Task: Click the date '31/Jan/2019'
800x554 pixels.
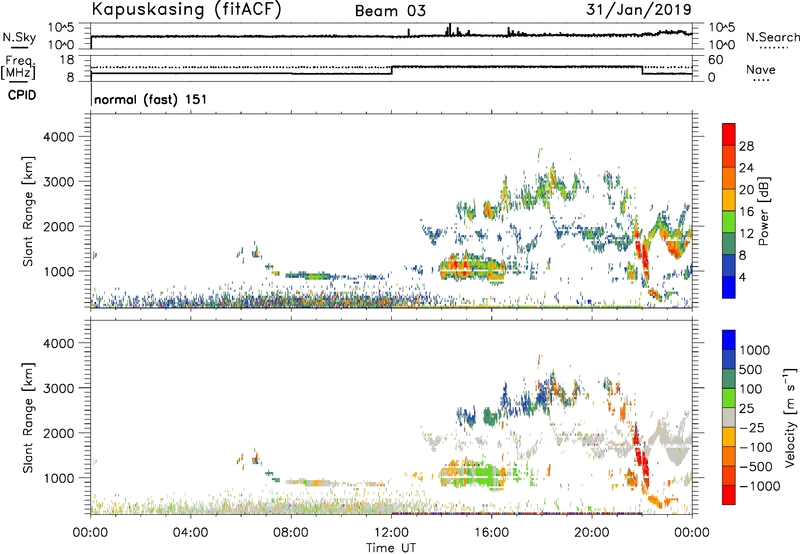Action: (639, 9)
